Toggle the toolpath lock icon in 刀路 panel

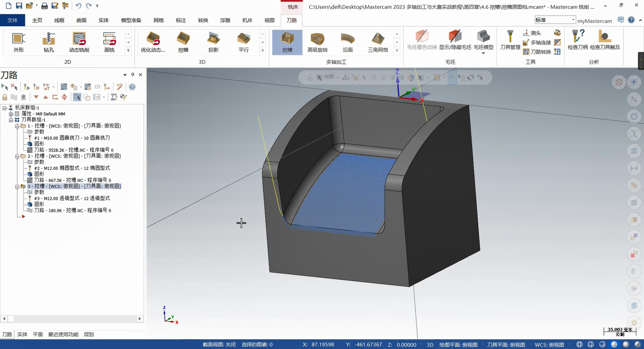(5, 97)
